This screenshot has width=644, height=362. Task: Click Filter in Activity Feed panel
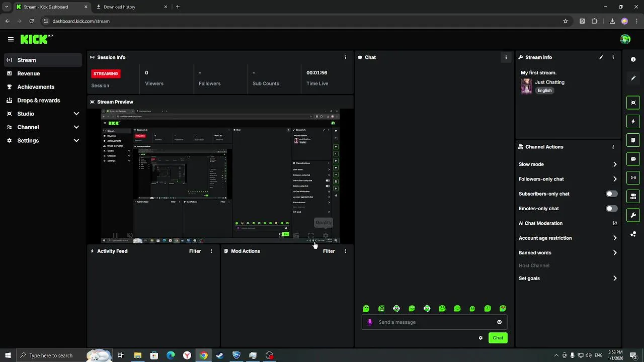tap(195, 251)
